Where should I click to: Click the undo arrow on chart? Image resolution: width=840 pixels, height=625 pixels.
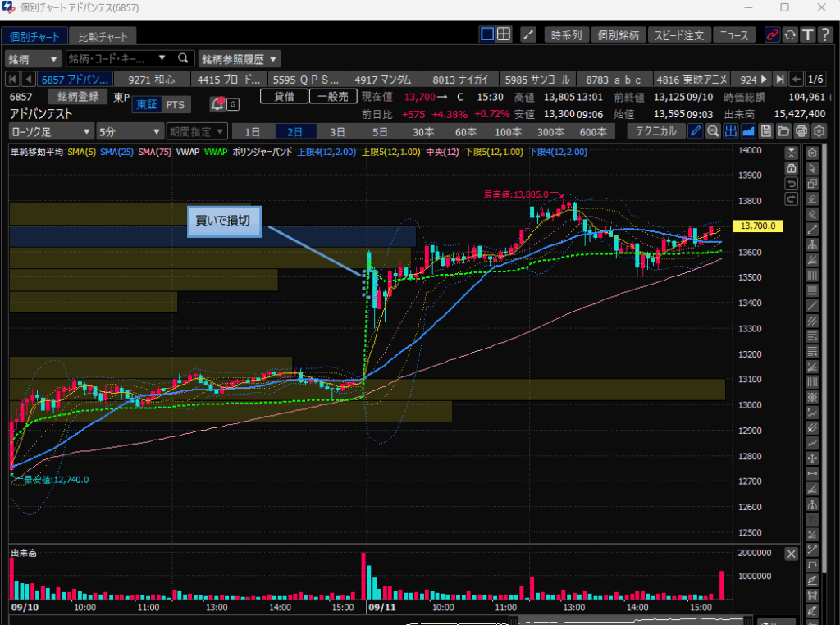click(x=791, y=183)
